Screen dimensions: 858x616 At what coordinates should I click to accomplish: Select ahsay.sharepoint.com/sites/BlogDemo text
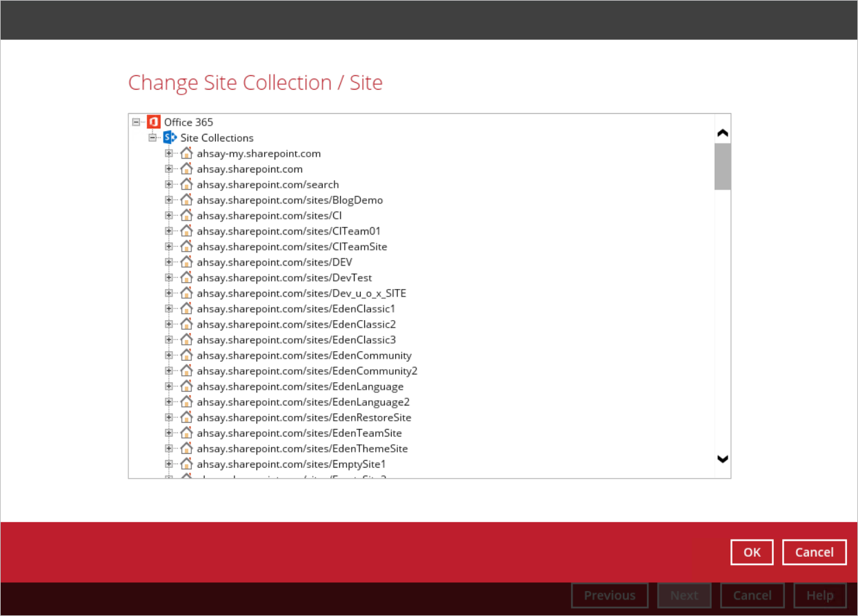click(290, 200)
